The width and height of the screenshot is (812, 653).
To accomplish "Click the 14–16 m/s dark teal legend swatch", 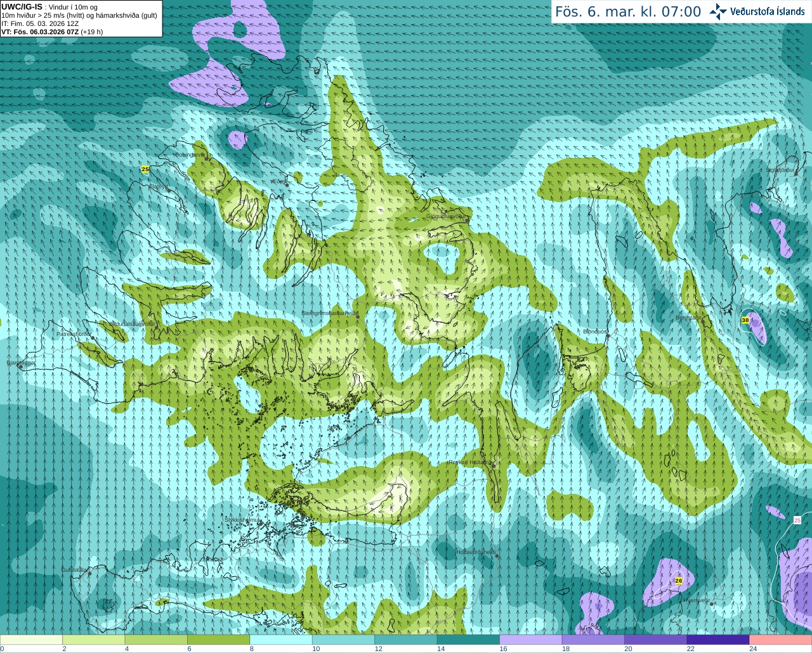I will click(468, 640).
